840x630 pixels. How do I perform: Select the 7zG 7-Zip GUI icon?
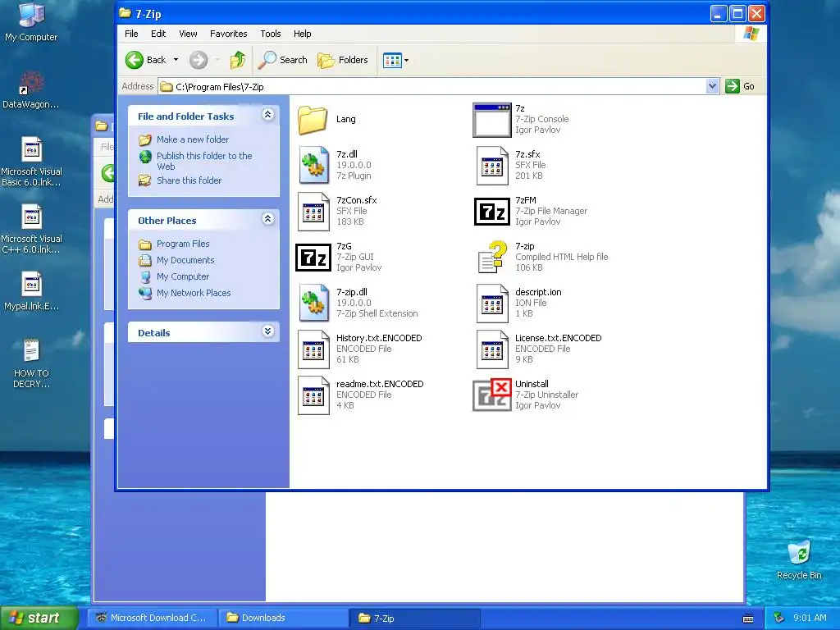(313, 257)
